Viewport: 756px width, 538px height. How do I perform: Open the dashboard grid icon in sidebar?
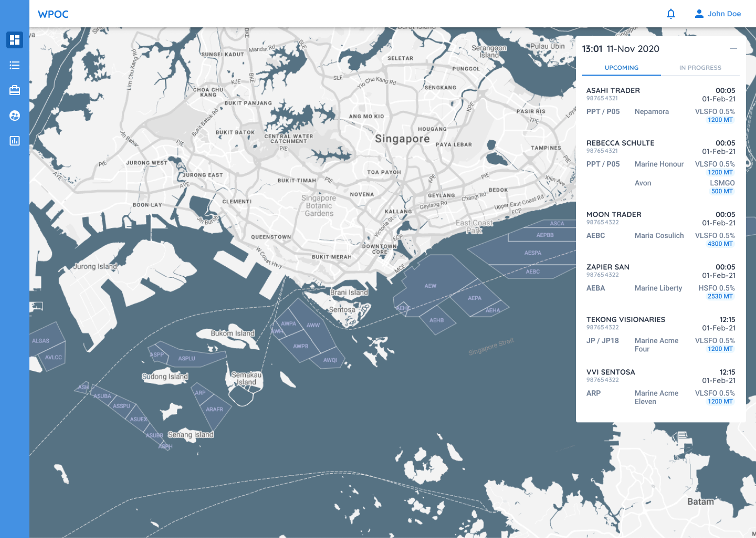click(15, 40)
